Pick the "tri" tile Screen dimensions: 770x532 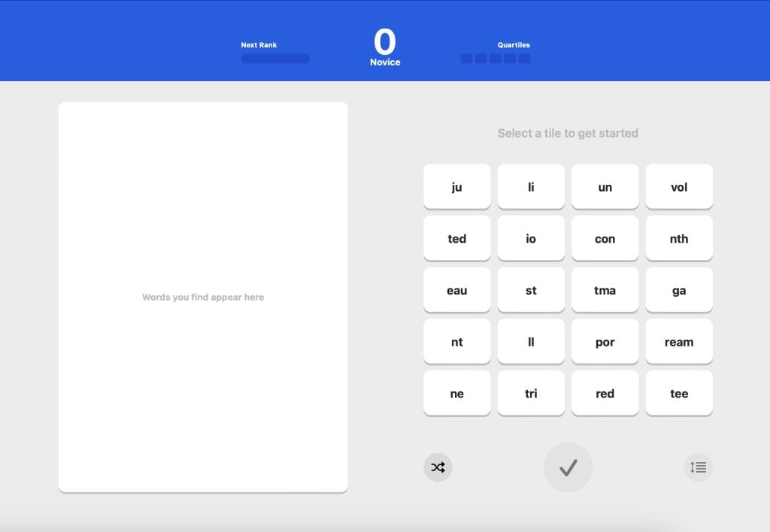coord(531,394)
